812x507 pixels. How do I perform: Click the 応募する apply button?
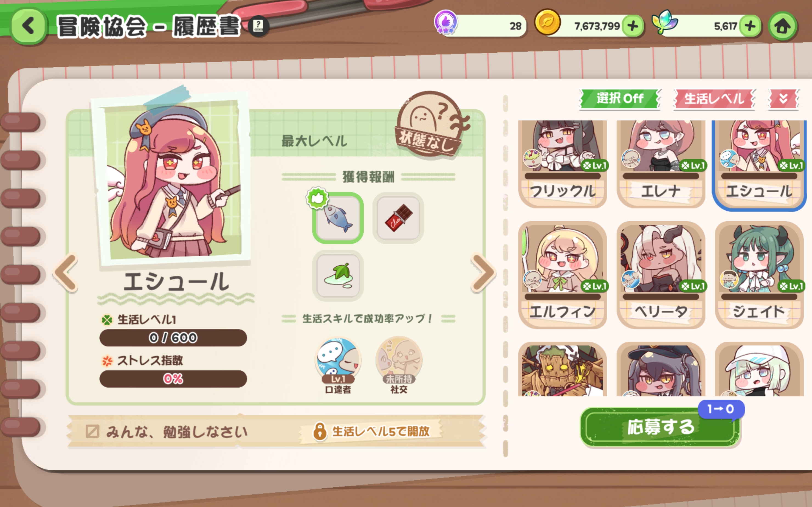tap(661, 427)
